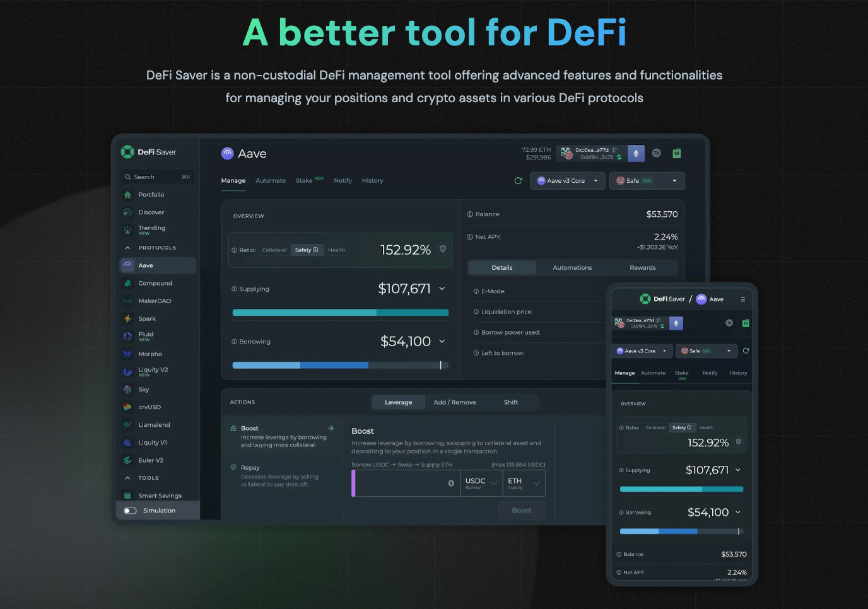Collapse the TOOLS section in sidebar
Screen dimensions: 868x609
coord(127,478)
